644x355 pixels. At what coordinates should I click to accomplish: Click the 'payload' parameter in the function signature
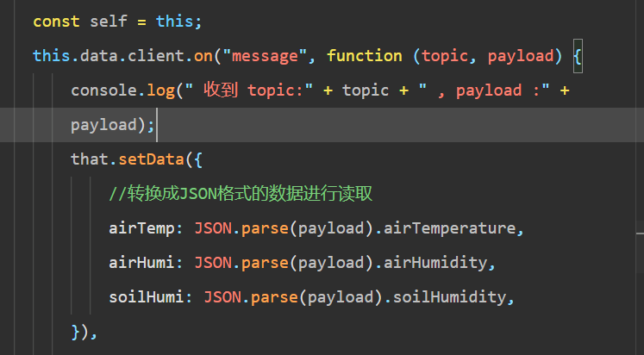coord(522,56)
